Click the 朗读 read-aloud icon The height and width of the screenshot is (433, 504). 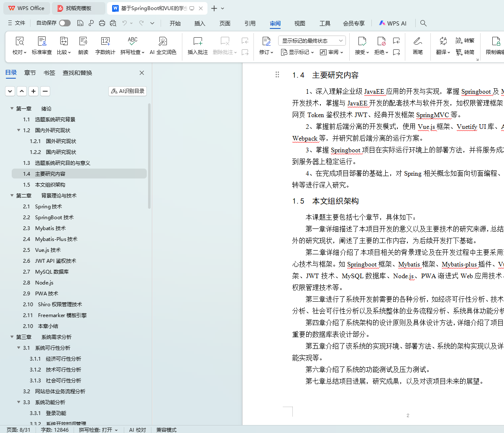(83, 41)
